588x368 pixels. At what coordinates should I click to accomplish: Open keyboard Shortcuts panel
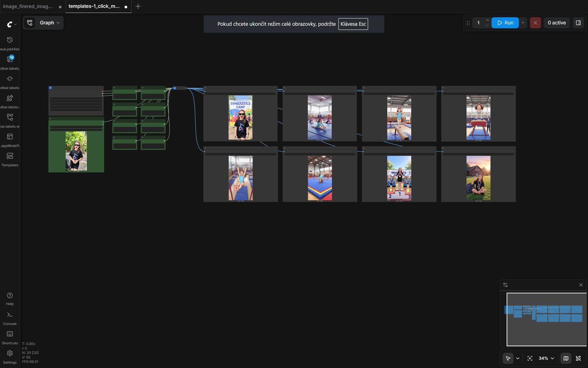pos(10,334)
